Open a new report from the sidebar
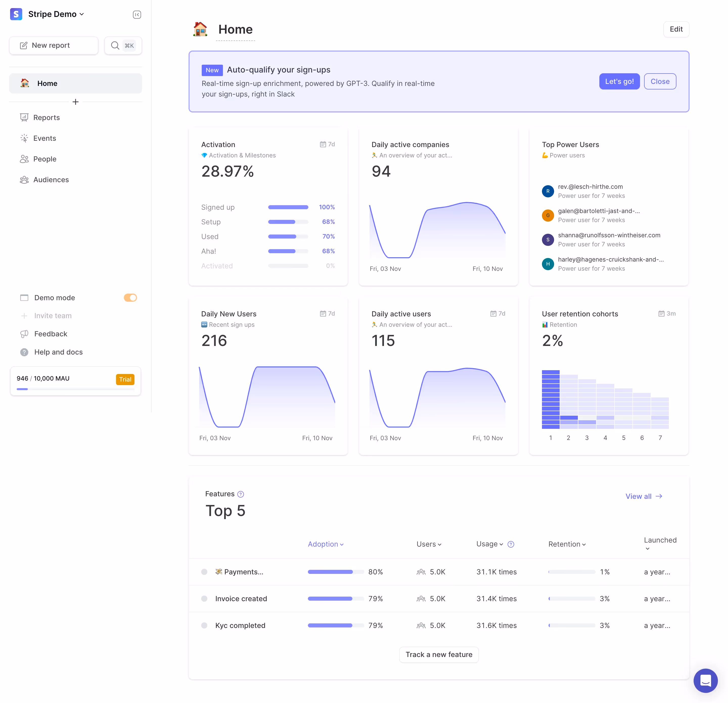The width and height of the screenshot is (728, 703). pos(54,45)
